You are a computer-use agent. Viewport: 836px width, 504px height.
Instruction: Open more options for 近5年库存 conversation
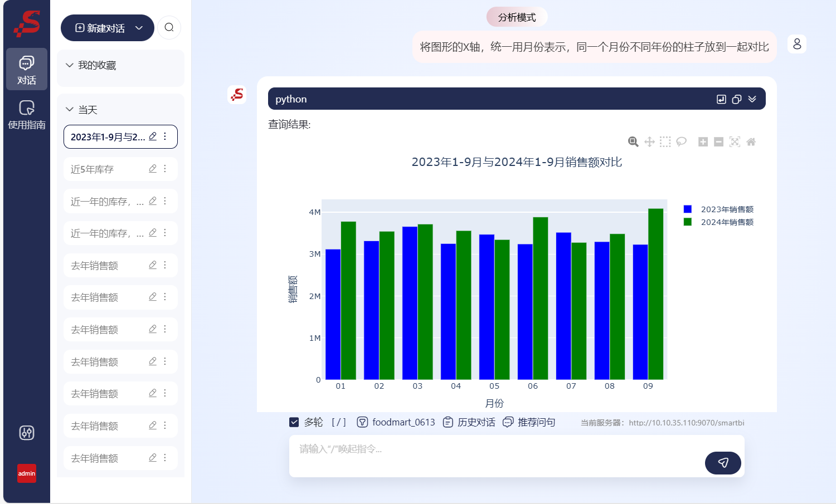pos(165,169)
